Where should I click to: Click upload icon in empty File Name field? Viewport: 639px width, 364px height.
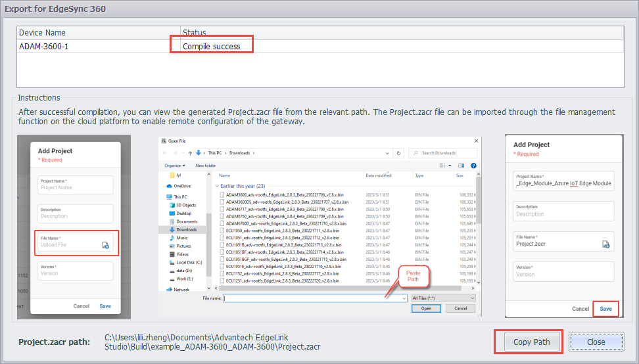105,245
